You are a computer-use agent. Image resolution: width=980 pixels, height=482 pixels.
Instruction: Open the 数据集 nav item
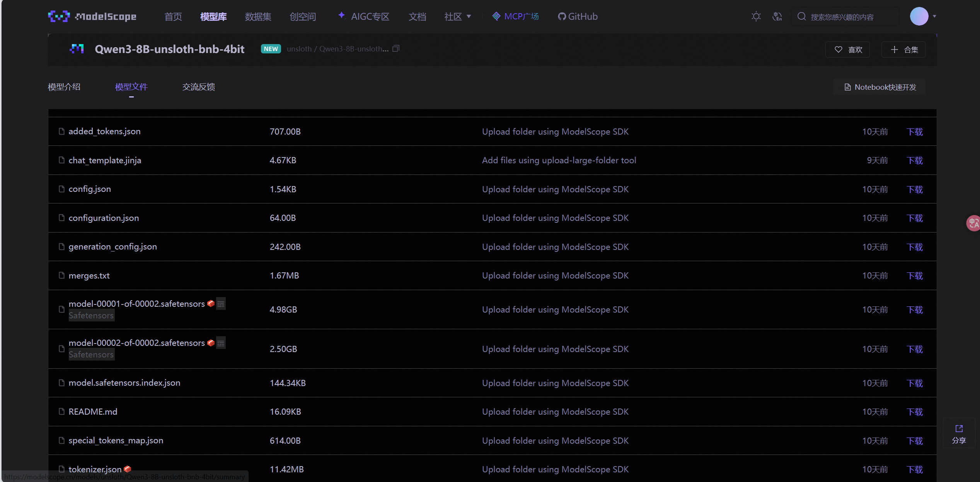(258, 17)
